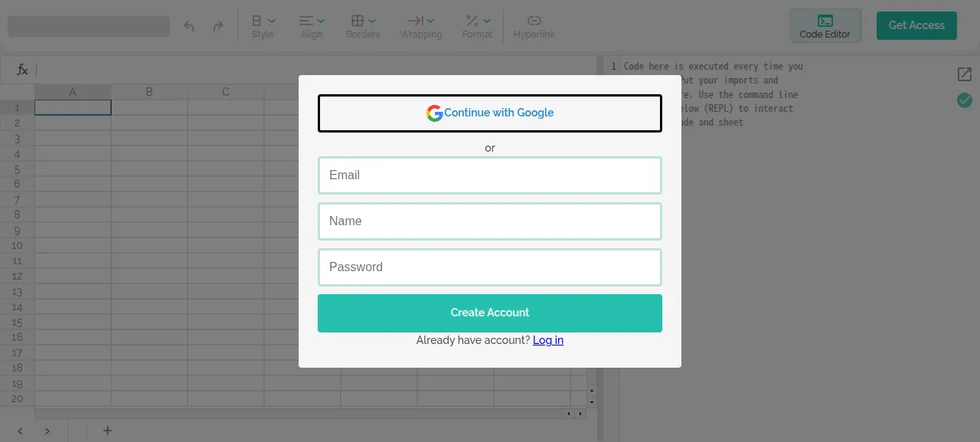Open the Style bold formatting menu

(x=263, y=26)
